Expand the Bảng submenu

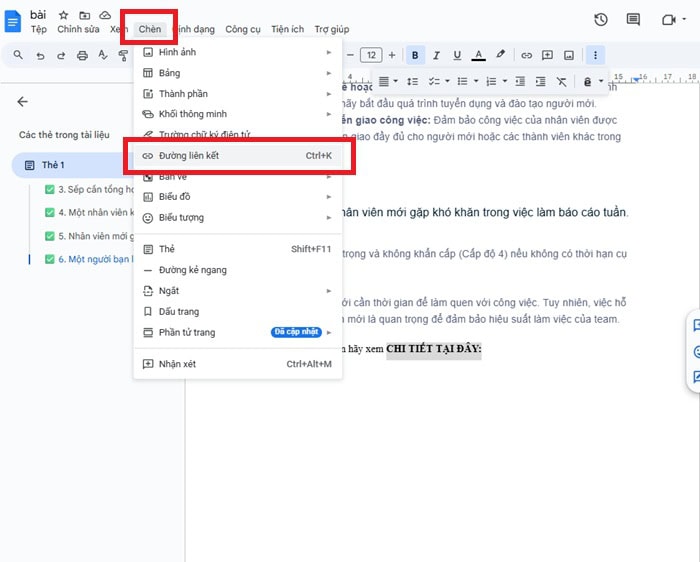[x=238, y=73]
